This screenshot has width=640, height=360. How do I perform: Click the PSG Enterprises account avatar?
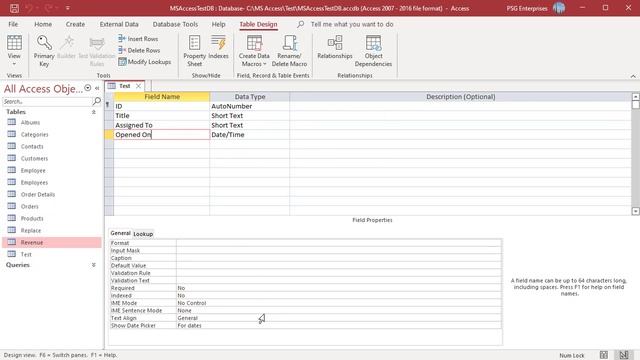(x=559, y=8)
